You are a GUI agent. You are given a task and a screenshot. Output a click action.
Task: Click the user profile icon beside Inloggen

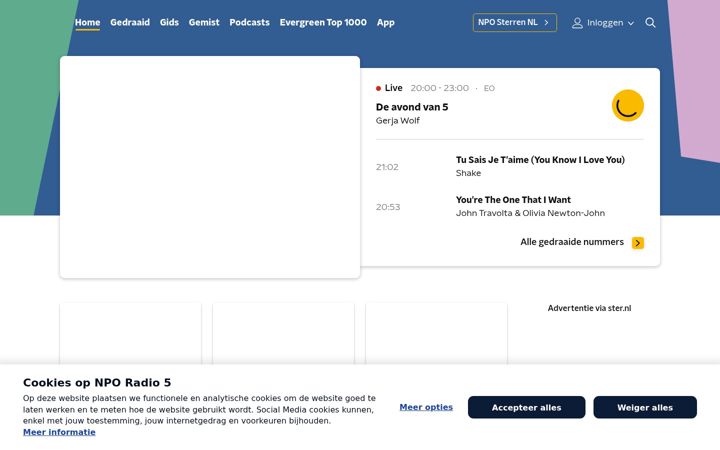[x=577, y=23]
